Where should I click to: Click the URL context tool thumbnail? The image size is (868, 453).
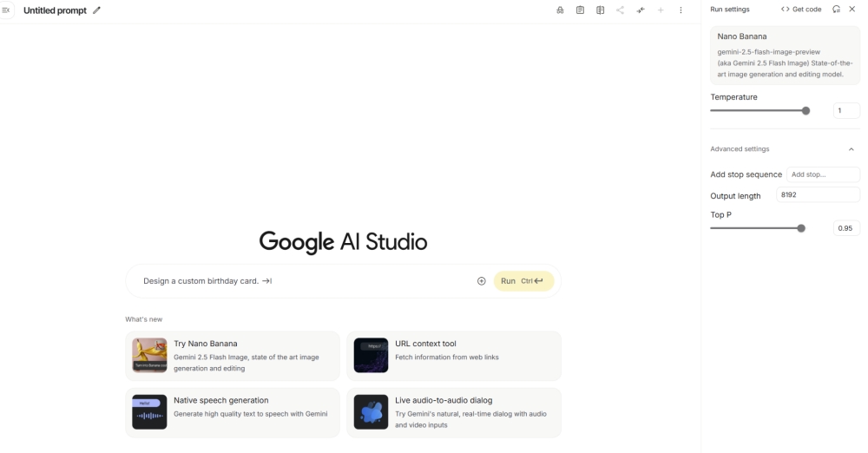pyautogui.click(x=371, y=356)
